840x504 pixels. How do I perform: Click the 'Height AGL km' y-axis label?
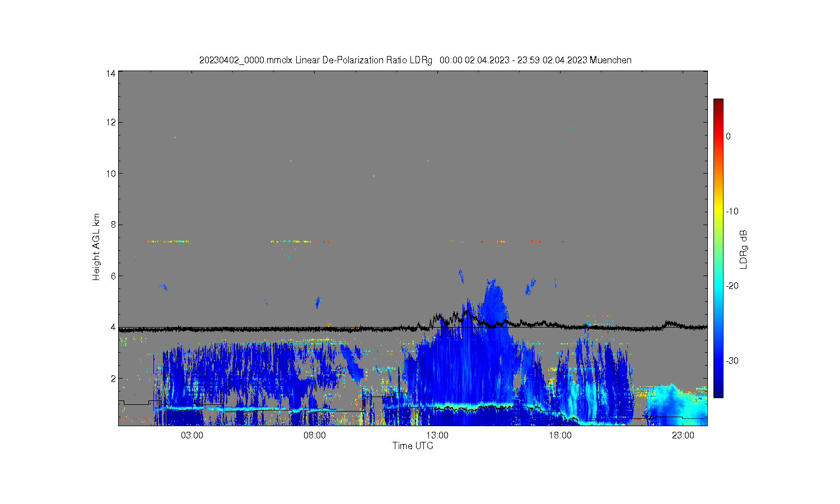[96, 247]
